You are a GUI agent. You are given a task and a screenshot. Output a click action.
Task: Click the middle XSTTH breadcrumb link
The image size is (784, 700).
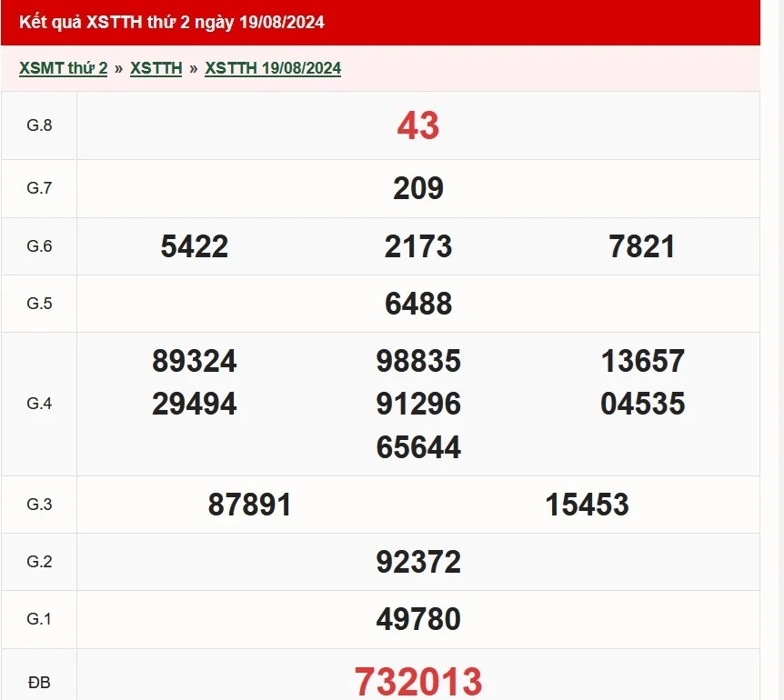click(x=156, y=68)
